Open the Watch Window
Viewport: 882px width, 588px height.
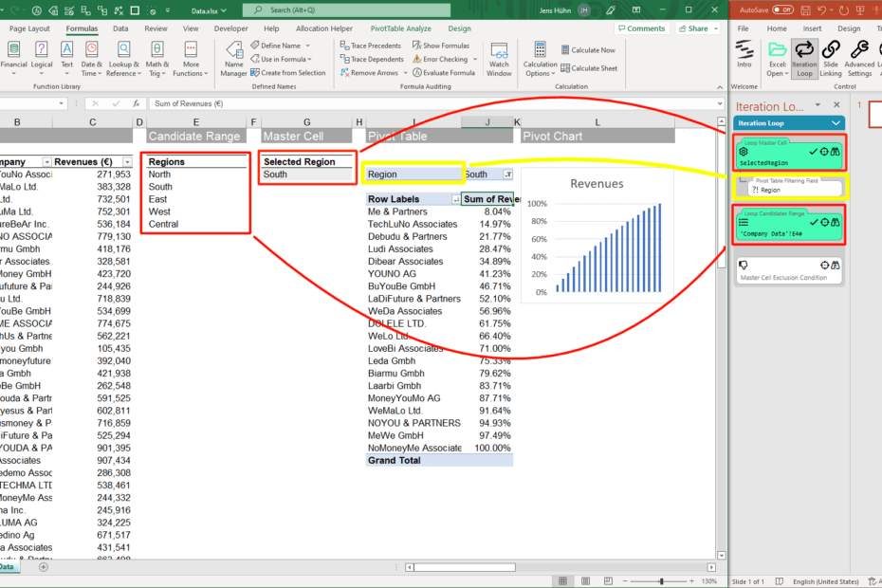coord(498,59)
